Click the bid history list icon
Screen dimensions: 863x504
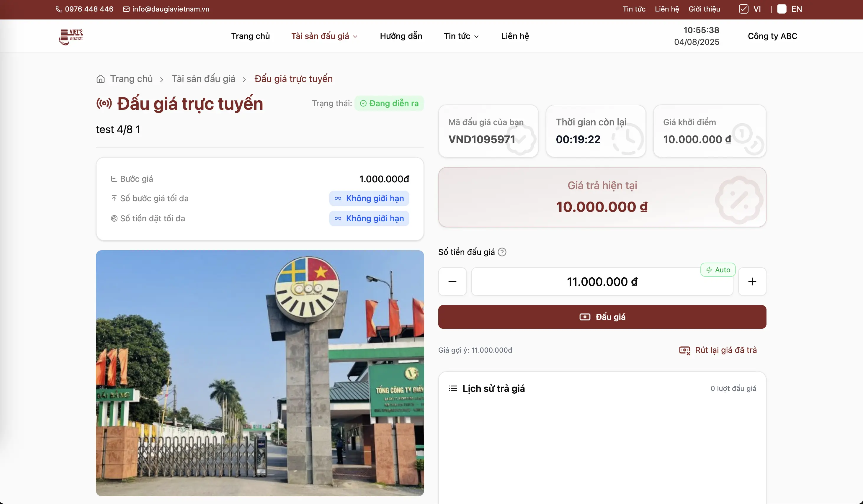[x=453, y=388]
